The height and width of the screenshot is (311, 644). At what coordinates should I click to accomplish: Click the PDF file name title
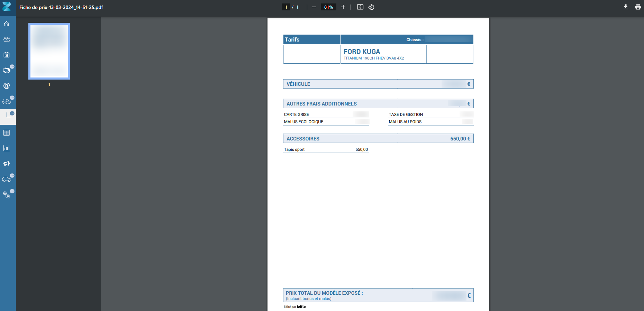pyautogui.click(x=61, y=7)
